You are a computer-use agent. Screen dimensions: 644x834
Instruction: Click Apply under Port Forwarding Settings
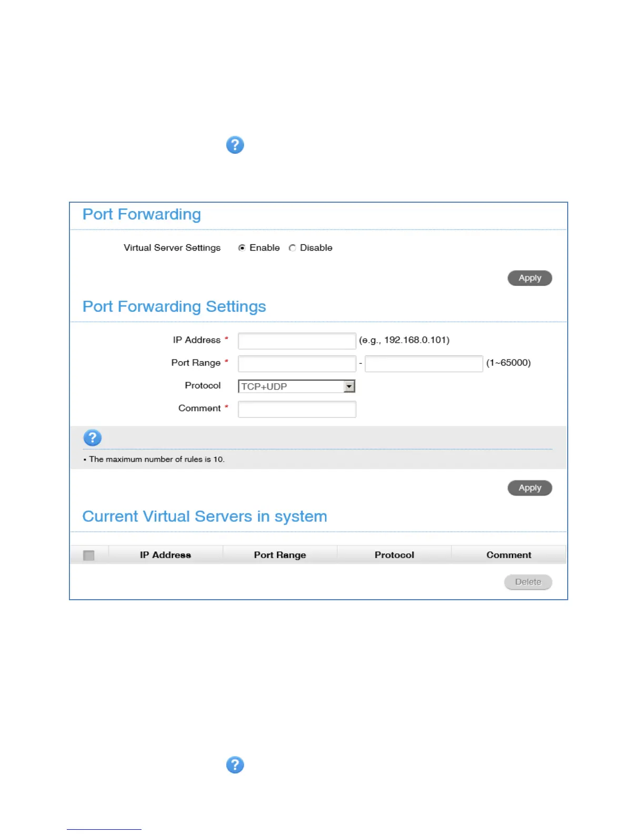click(529, 488)
